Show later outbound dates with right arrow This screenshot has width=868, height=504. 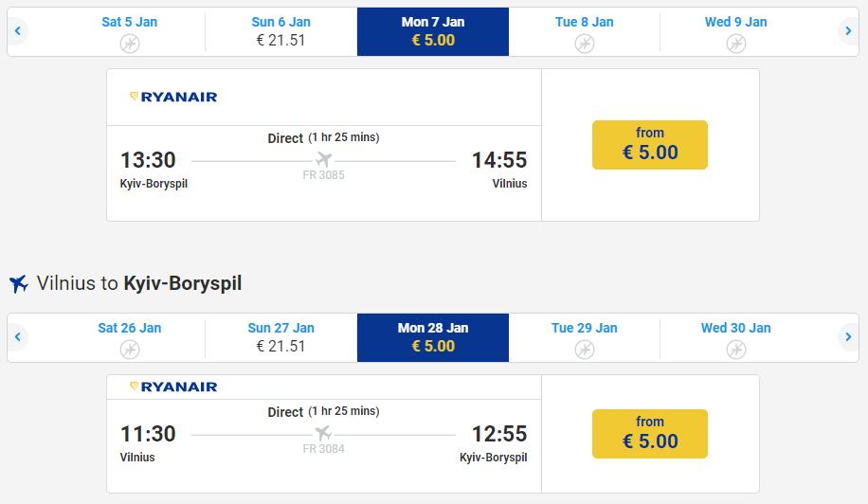(x=849, y=31)
